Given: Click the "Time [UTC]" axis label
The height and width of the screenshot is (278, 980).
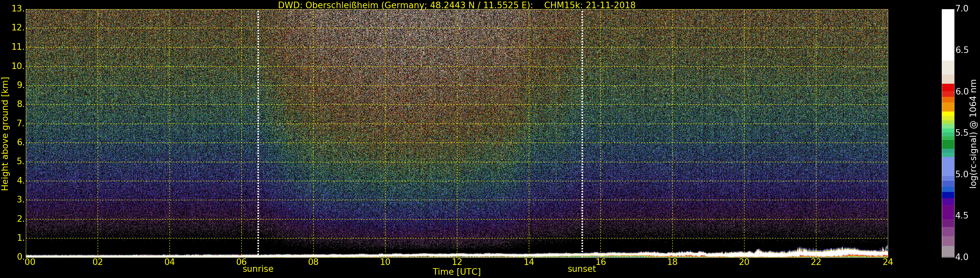Looking at the screenshot, I should 457,271.
